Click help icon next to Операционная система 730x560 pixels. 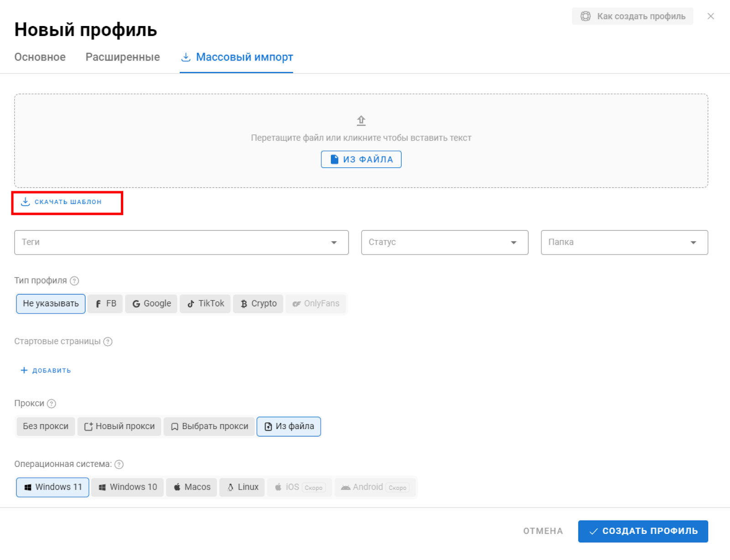pos(119,464)
